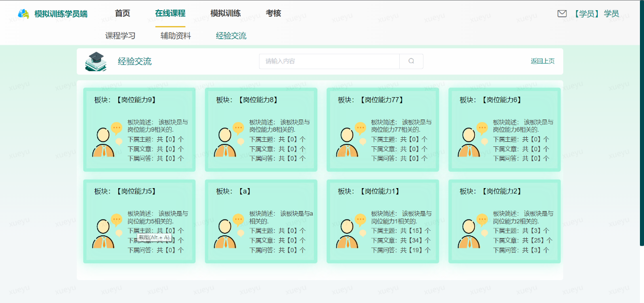Open the board card titled 【a】
The width and height of the screenshot is (644, 303).
(261, 221)
